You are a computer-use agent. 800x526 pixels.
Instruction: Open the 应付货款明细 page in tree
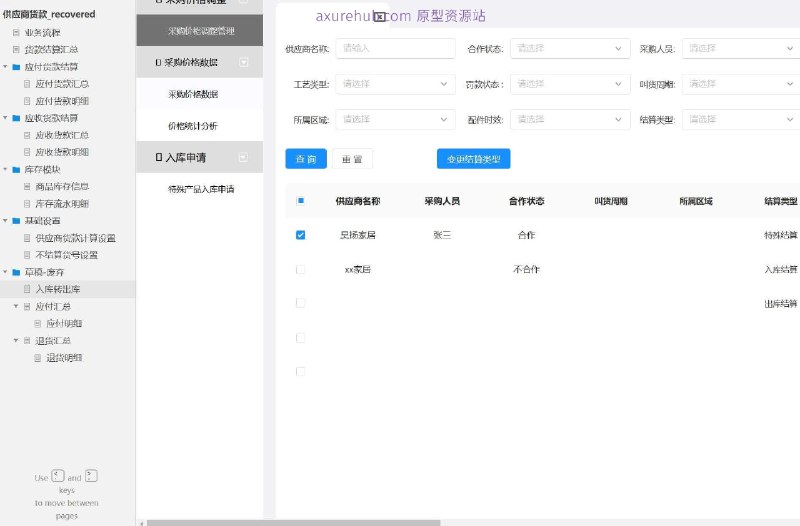tap(62, 101)
